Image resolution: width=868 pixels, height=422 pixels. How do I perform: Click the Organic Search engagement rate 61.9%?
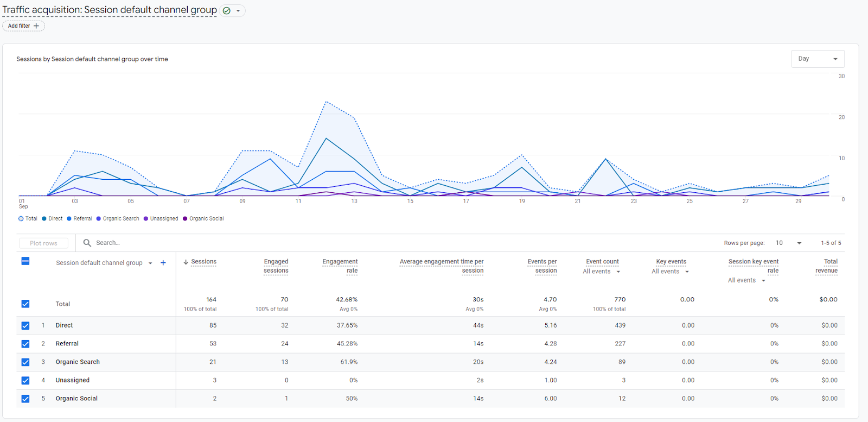[x=349, y=362]
